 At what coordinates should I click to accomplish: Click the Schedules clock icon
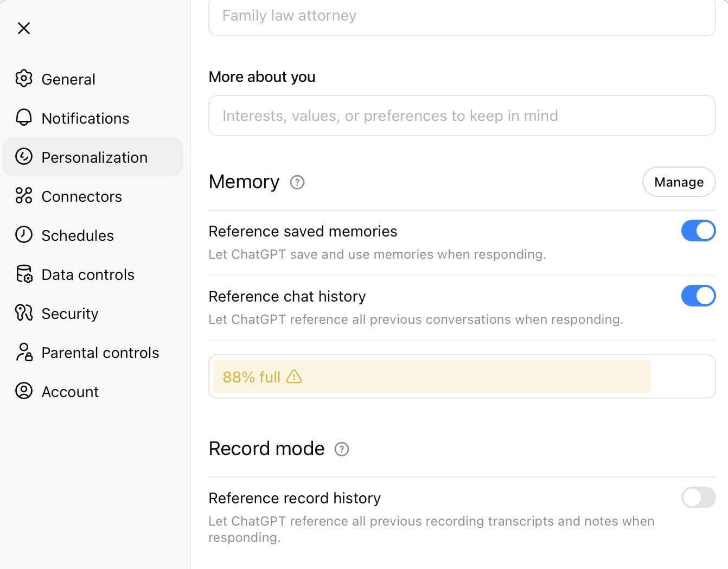coord(24,235)
